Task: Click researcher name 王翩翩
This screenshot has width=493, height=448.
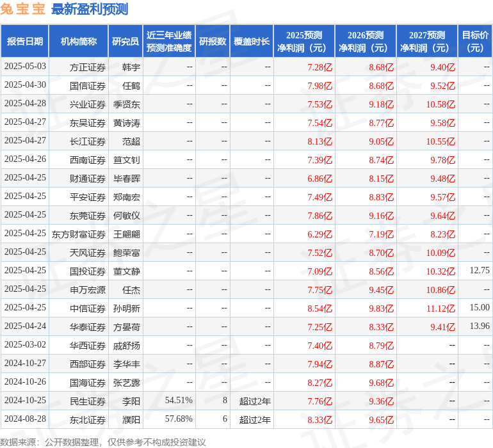Action: [x=127, y=234]
